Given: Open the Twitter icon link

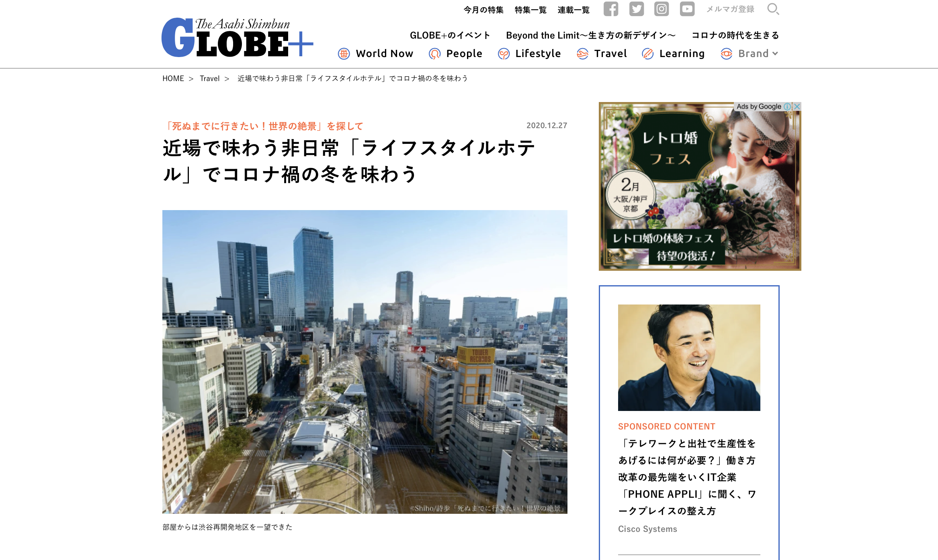Looking at the screenshot, I should [x=636, y=9].
